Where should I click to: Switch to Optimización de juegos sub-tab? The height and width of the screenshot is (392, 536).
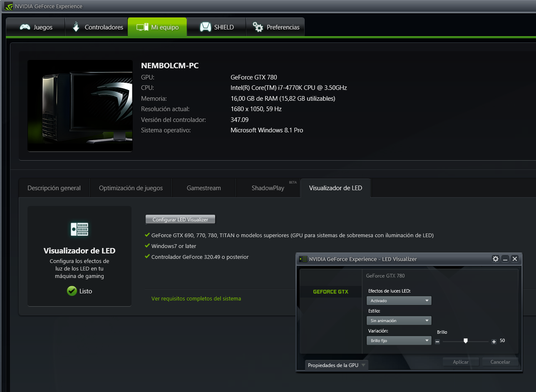(x=131, y=188)
